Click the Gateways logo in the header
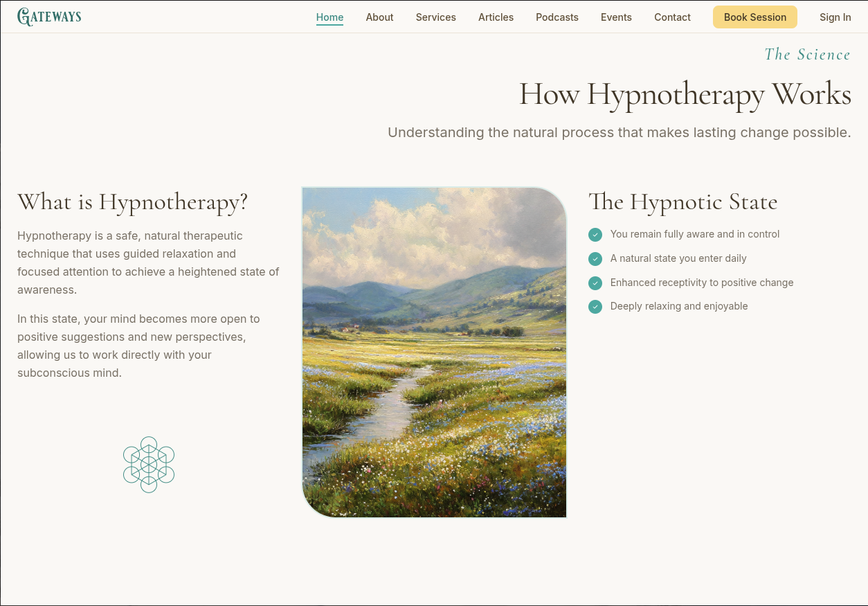The height and width of the screenshot is (606, 868). coord(49,17)
